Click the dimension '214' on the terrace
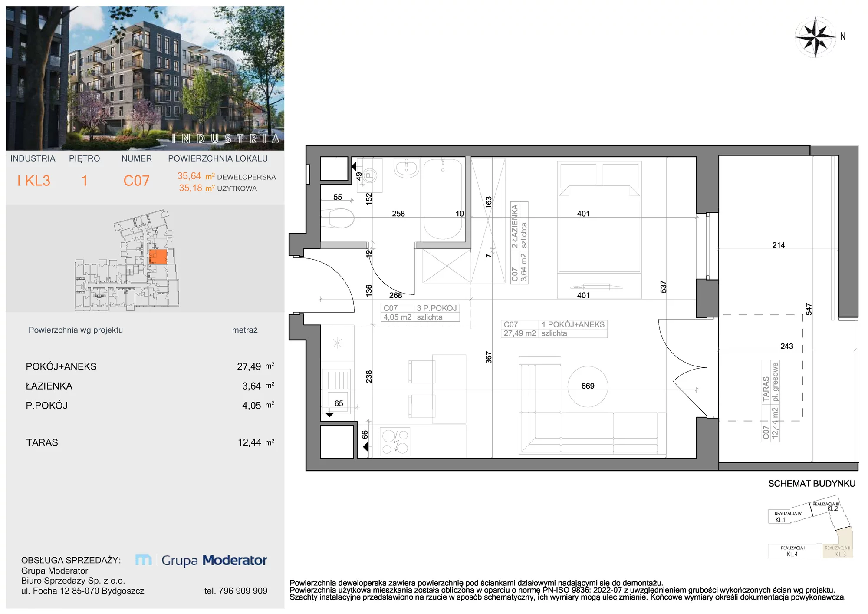Image resolution: width=868 pixels, height=614 pixels. point(779,245)
